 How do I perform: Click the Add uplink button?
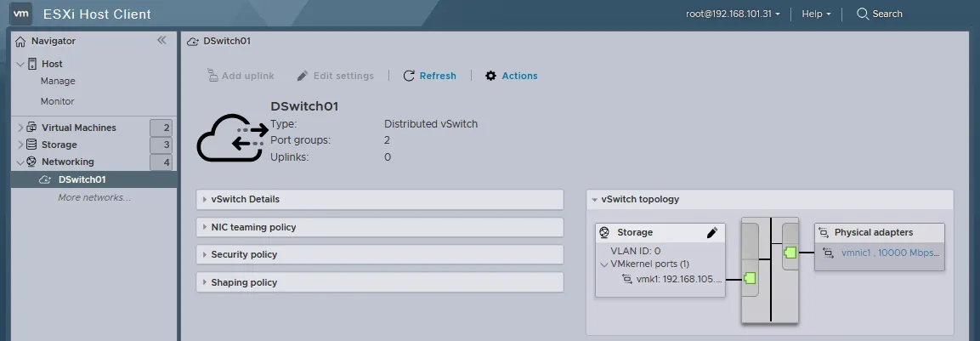click(x=241, y=76)
